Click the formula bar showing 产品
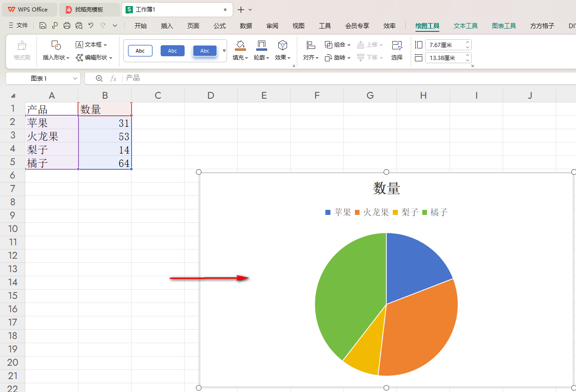 [350, 78]
